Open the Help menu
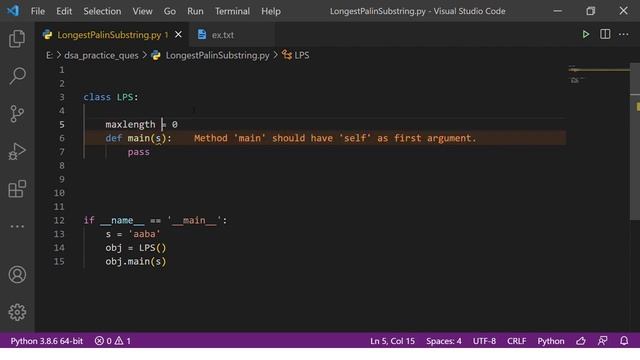Screen dimensions: 640x360 tap(271, 11)
